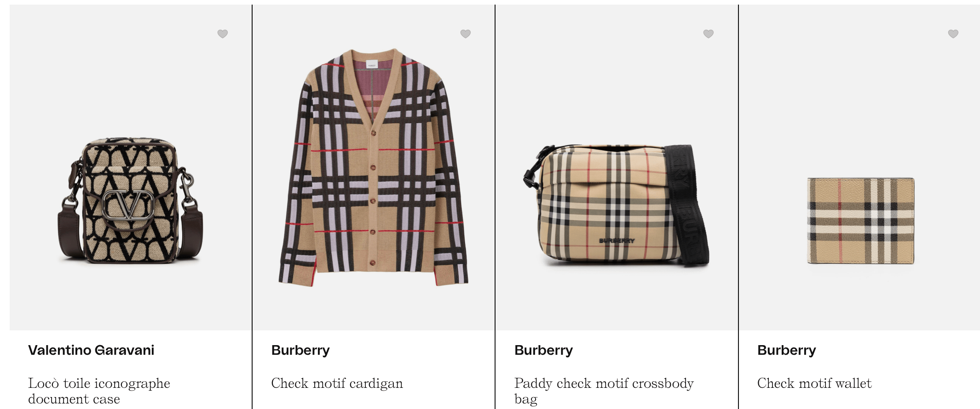980x409 pixels.
Task: Wishlist heart on Paddy crossbody bag
Action: pyautogui.click(x=709, y=34)
